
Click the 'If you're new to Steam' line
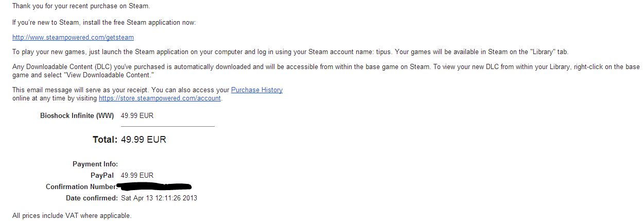(104, 23)
